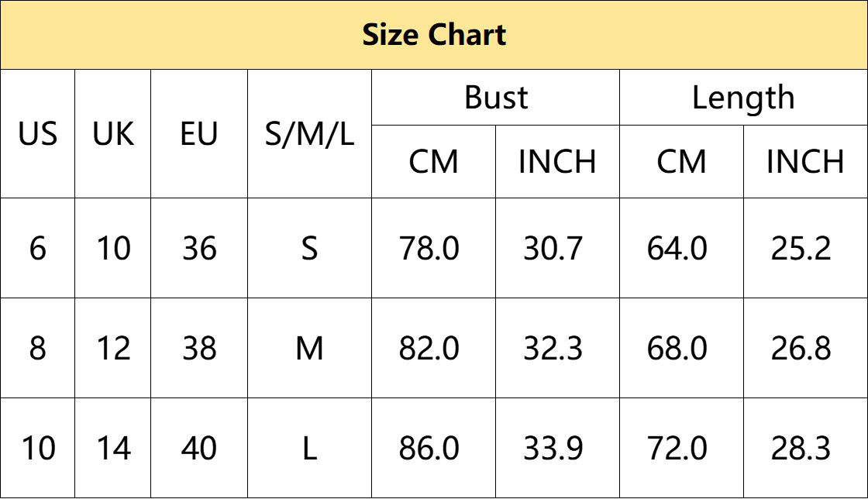Select the US column header

(x=38, y=134)
